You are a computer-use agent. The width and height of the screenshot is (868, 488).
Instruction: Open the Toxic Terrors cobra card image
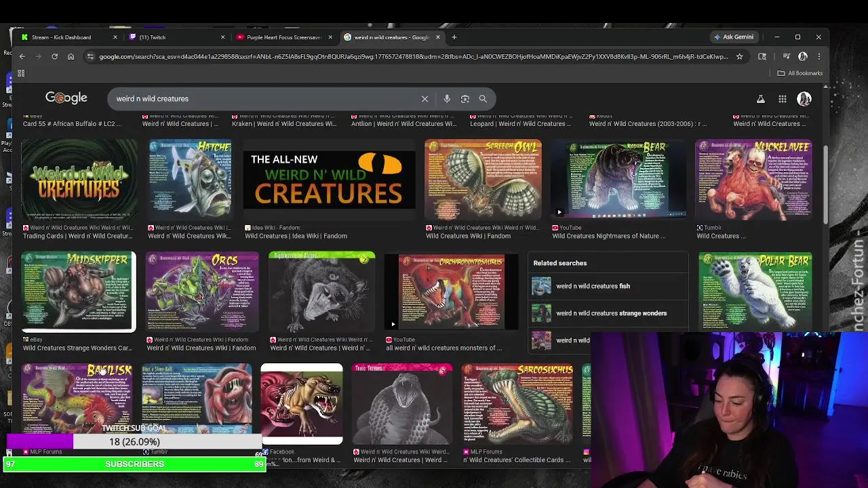point(402,405)
